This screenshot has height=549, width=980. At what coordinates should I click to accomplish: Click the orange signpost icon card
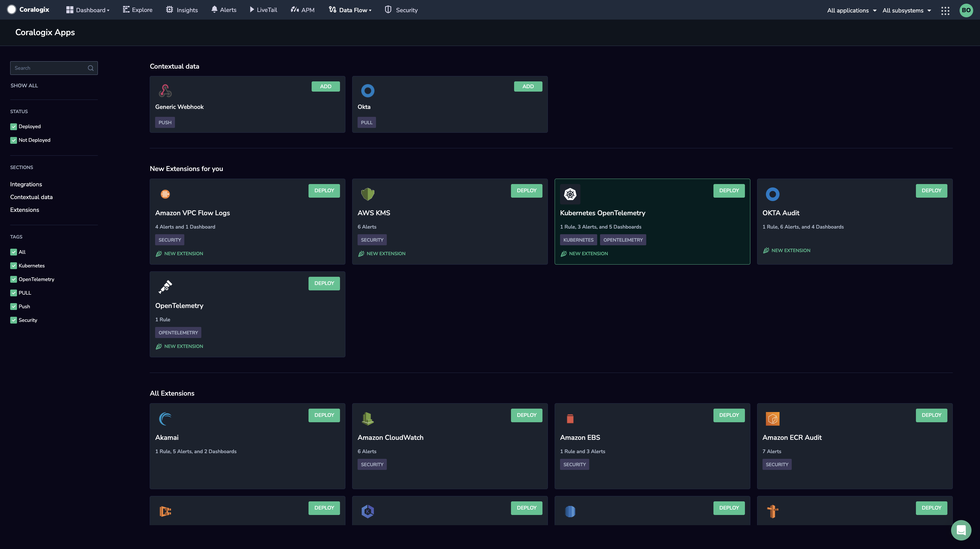tap(772, 511)
